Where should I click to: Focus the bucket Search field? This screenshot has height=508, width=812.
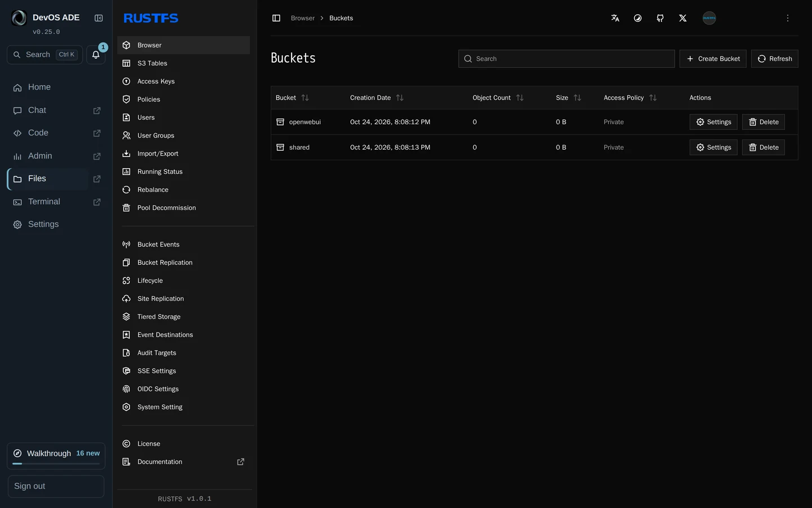[567, 59]
